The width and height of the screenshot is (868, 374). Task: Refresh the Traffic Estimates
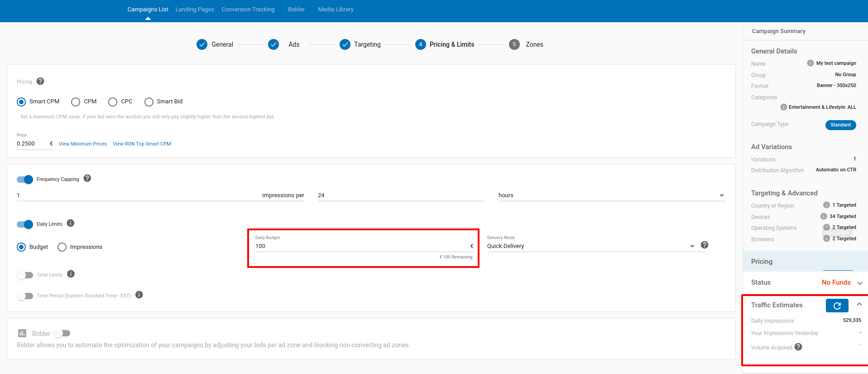pyautogui.click(x=837, y=306)
